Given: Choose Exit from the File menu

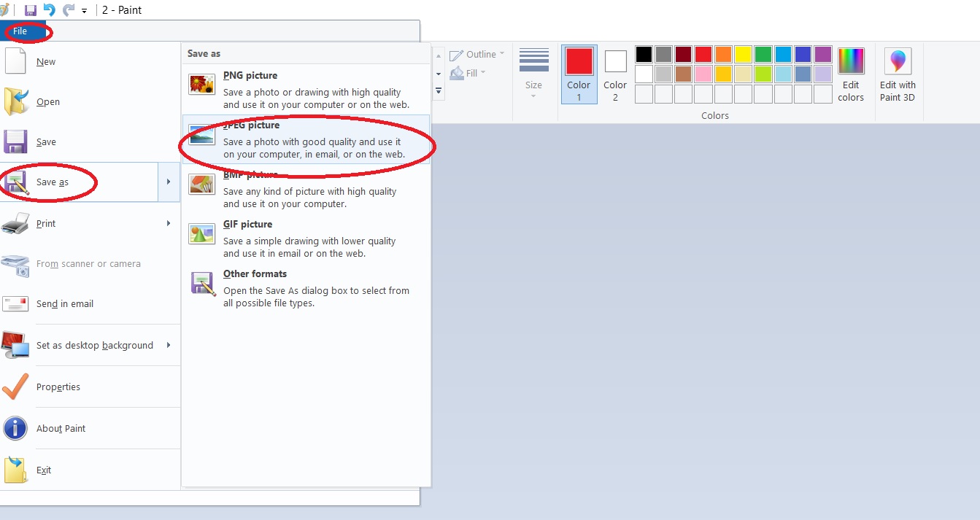Looking at the screenshot, I should (x=90, y=470).
